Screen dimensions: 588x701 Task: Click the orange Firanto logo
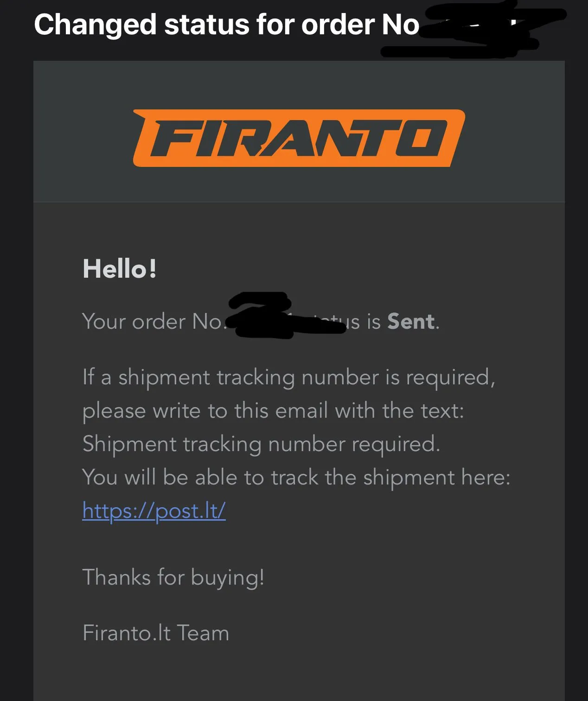(299, 138)
